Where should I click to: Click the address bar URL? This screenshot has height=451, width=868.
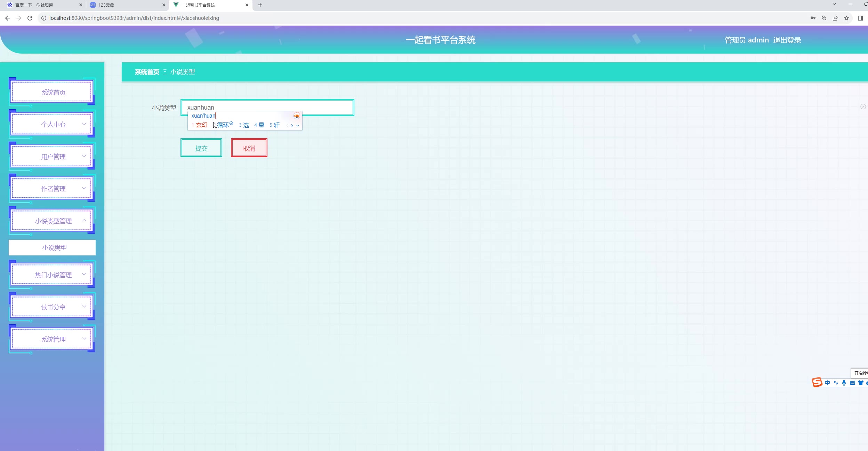click(x=134, y=18)
